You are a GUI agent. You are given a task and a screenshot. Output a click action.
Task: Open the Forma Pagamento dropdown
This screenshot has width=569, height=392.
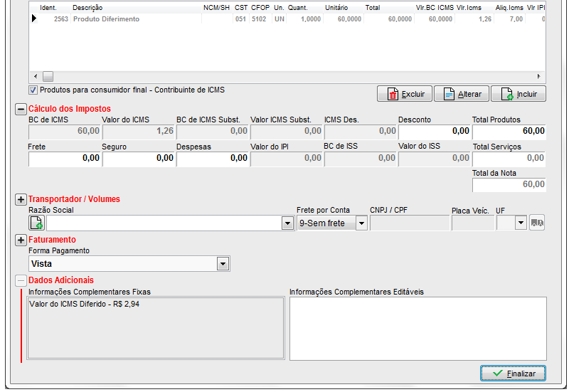point(223,264)
